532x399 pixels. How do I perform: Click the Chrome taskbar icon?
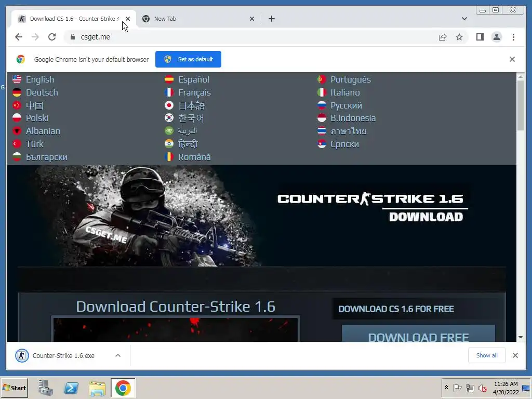click(x=123, y=388)
